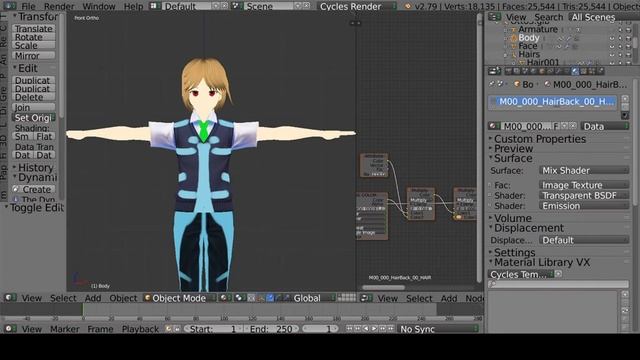Open the Global orientation dropdown
Viewport: 640px width, 360px height.
[x=312, y=298]
